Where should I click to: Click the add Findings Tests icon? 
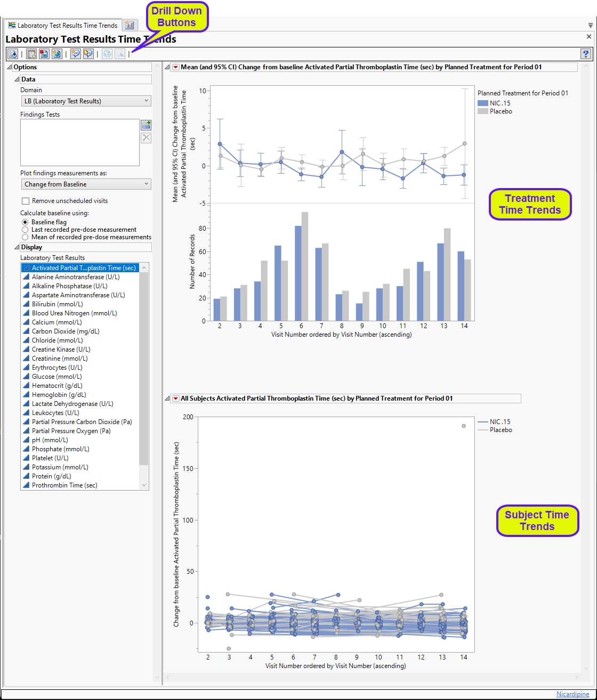click(146, 125)
